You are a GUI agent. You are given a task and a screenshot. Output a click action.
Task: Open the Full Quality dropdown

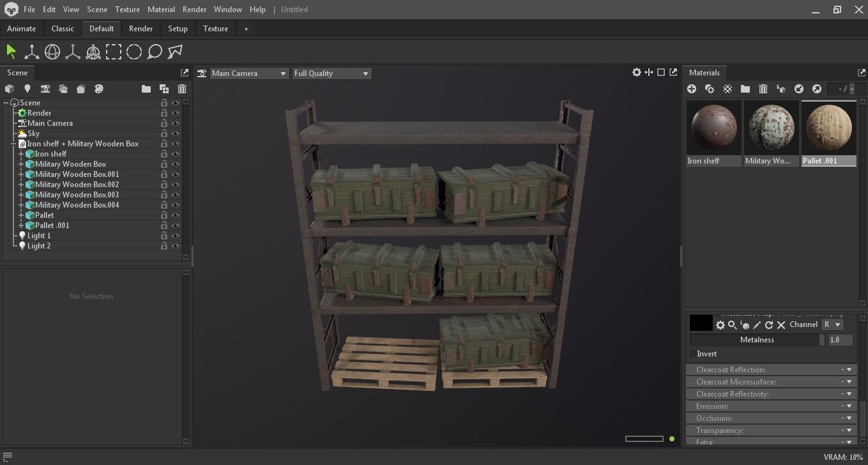[x=331, y=73]
